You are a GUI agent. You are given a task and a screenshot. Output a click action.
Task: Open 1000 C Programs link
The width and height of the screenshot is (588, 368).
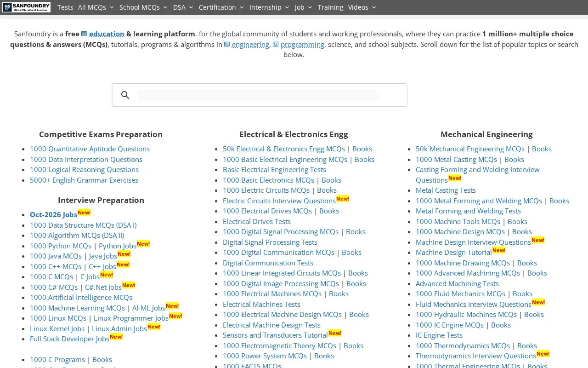57,360
